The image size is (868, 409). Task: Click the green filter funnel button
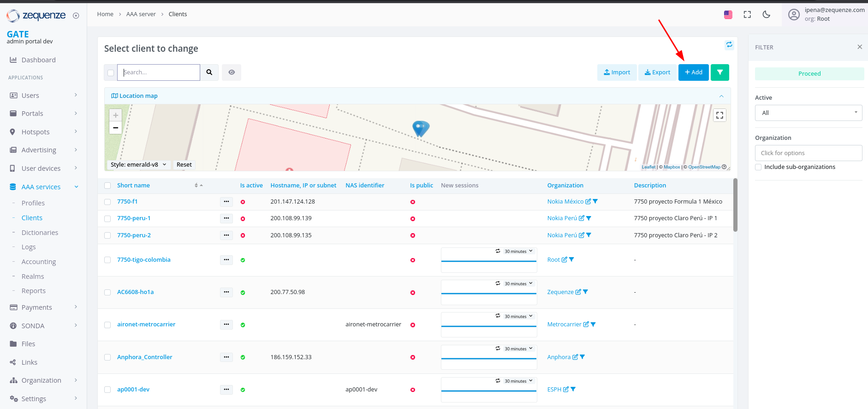(x=719, y=72)
